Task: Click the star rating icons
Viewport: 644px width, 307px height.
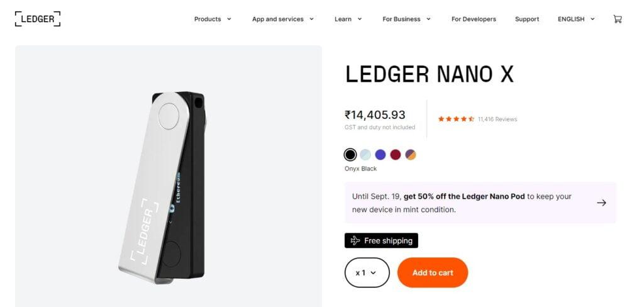Action: click(456, 119)
